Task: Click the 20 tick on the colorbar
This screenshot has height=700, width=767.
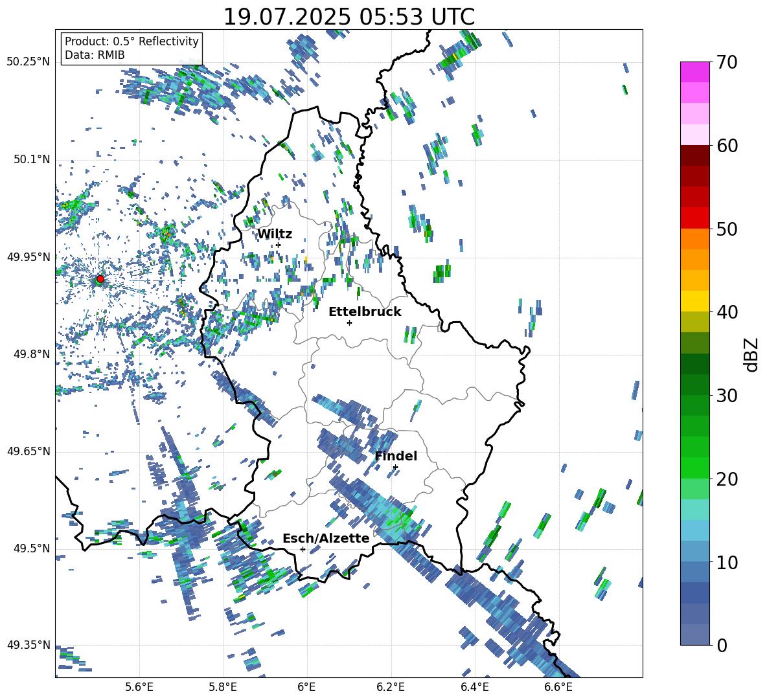Action: coord(727,479)
